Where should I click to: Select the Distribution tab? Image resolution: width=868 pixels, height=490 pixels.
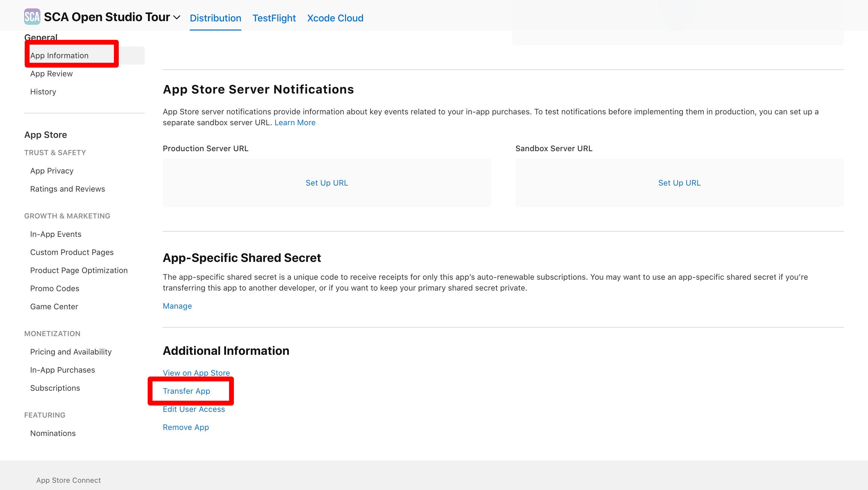[x=215, y=18]
